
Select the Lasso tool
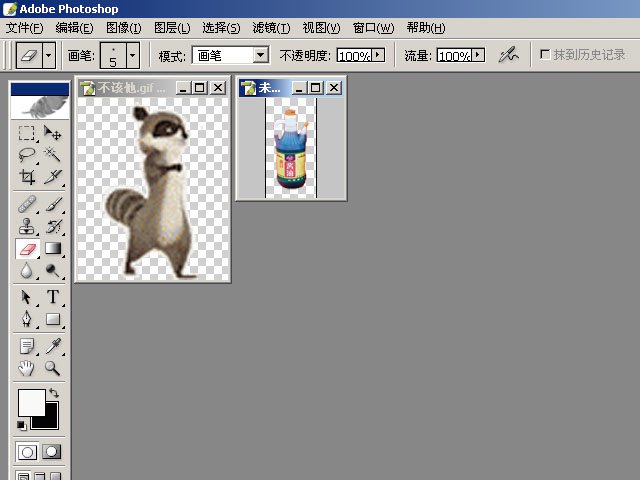point(27,155)
